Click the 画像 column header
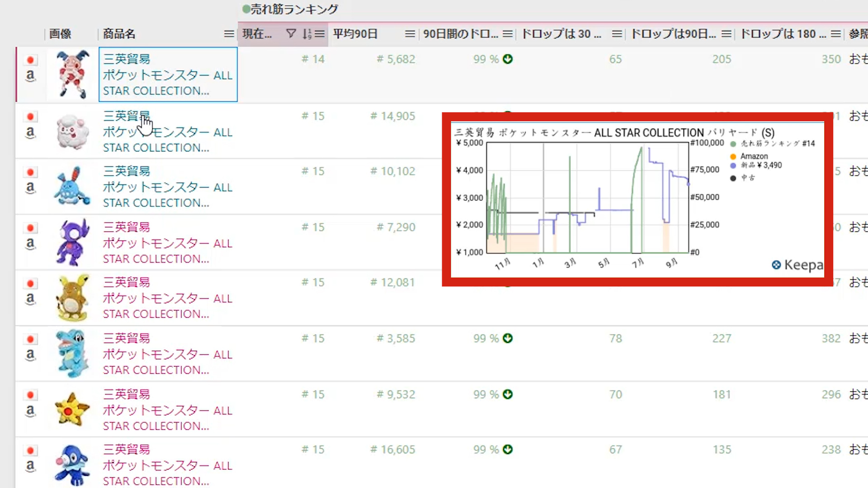This screenshot has height=488, width=868. [60, 33]
